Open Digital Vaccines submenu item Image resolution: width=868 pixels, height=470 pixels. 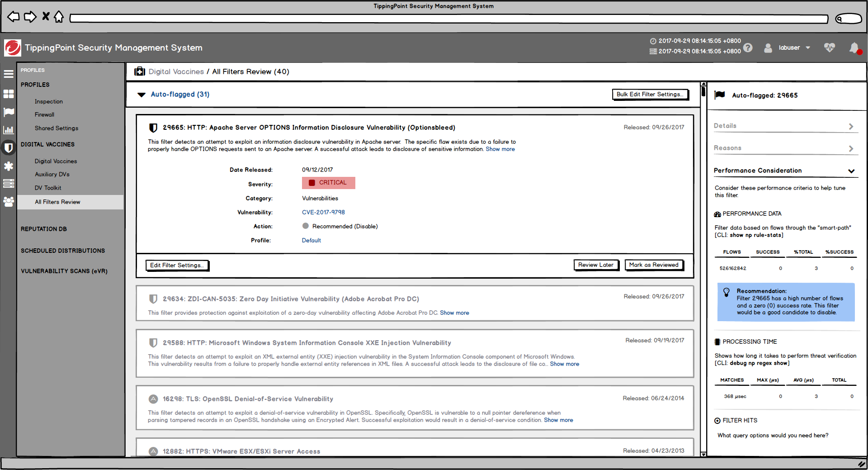[x=56, y=161]
